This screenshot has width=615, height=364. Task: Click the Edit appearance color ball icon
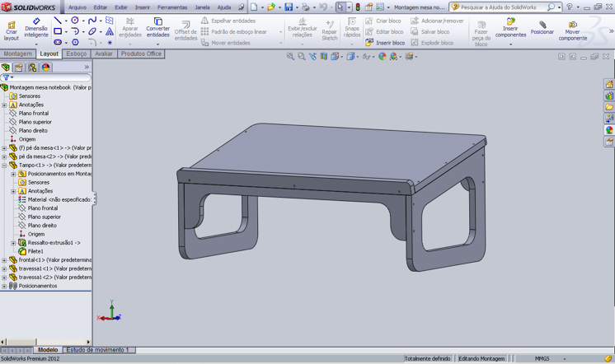[x=382, y=57]
